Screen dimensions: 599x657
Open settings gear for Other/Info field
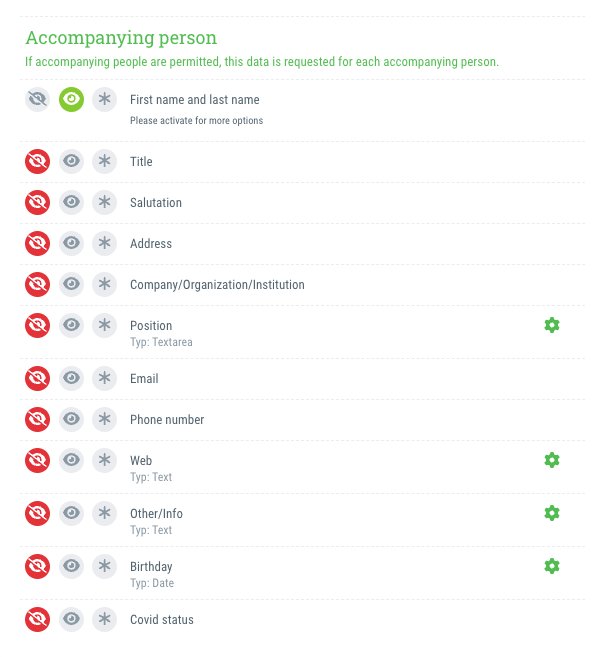click(x=551, y=513)
